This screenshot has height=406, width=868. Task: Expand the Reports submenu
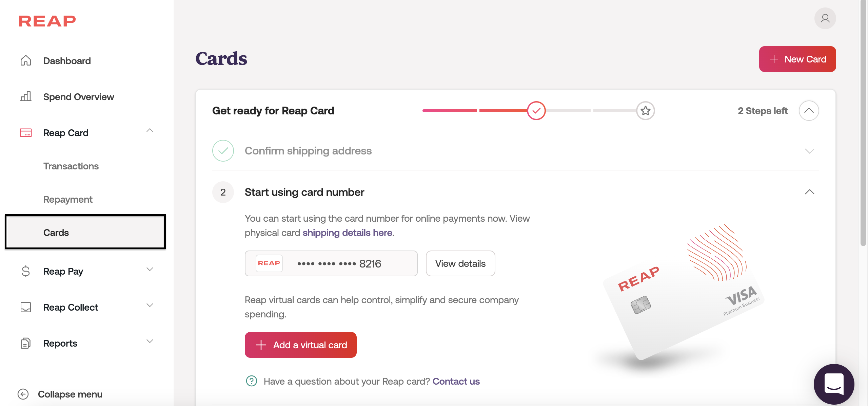click(x=150, y=341)
